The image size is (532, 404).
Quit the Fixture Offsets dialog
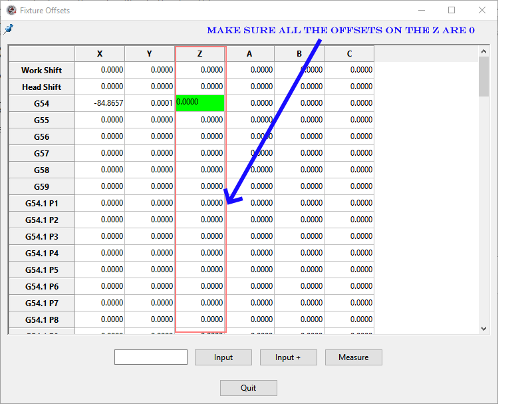pos(248,387)
